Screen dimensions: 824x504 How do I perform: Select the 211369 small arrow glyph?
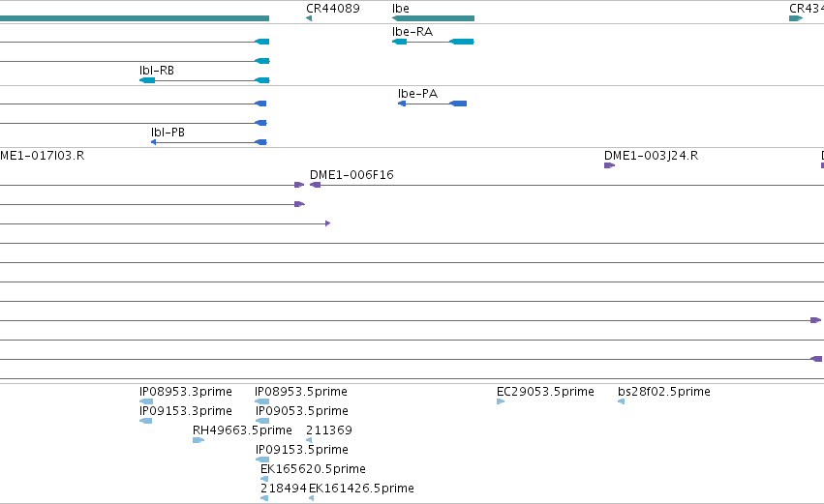pos(309,440)
